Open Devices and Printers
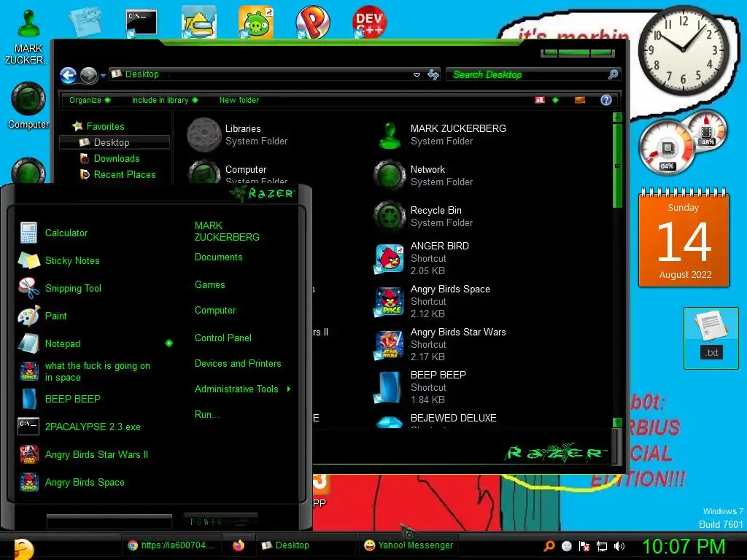 tap(238, 363)
